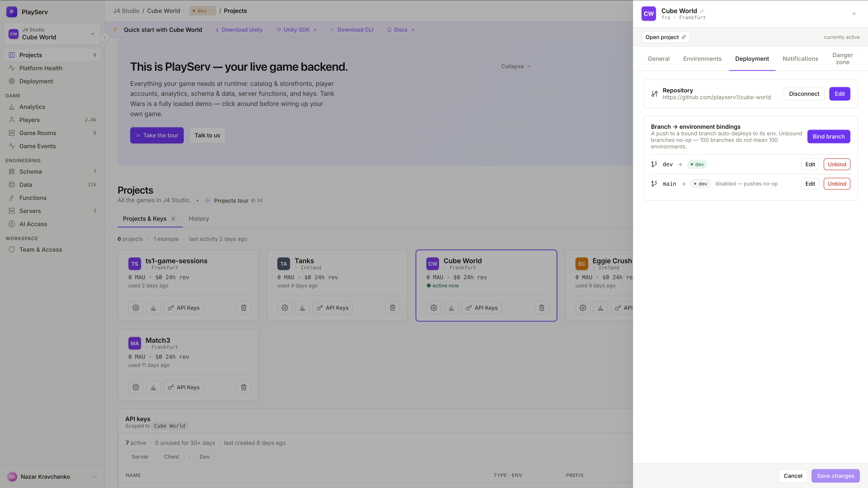Filter API keys by Client

click(172, 457)
